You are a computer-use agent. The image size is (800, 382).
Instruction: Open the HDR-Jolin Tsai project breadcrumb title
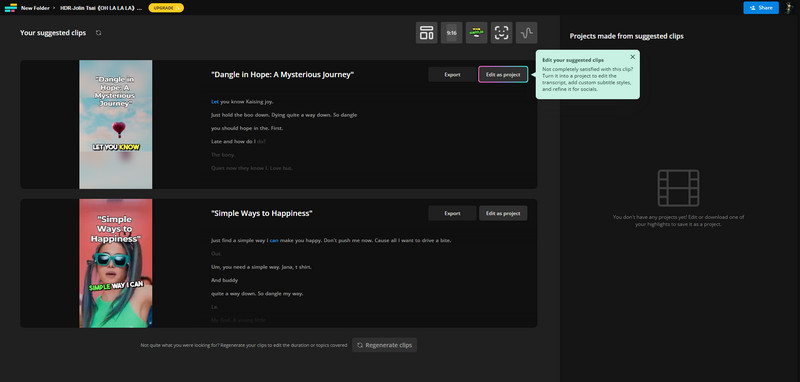101,8
